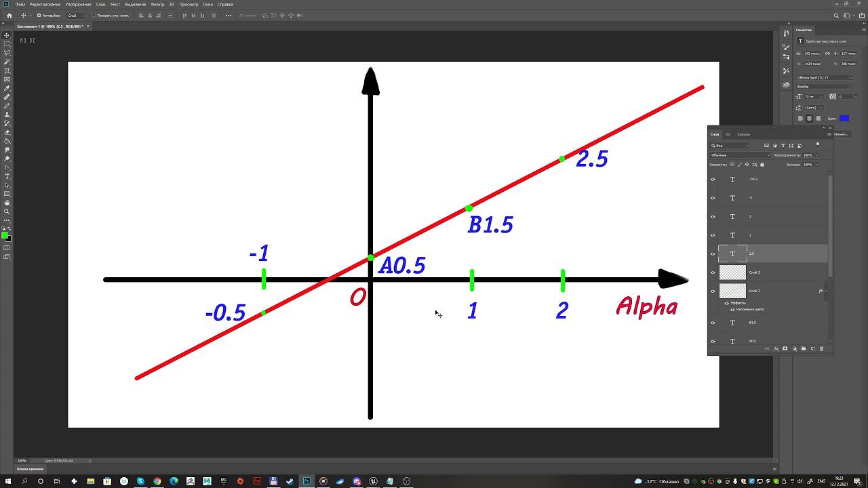Open the Редактирование menu

pos(45,4)
